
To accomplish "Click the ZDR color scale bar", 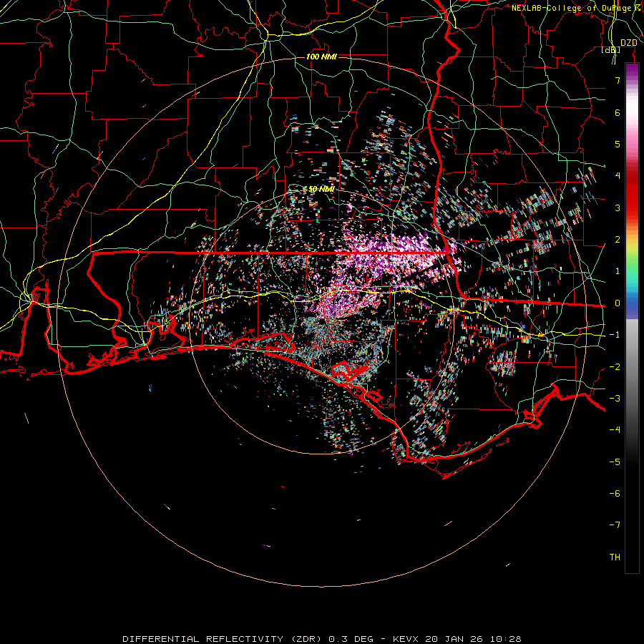I will (632, 318).
